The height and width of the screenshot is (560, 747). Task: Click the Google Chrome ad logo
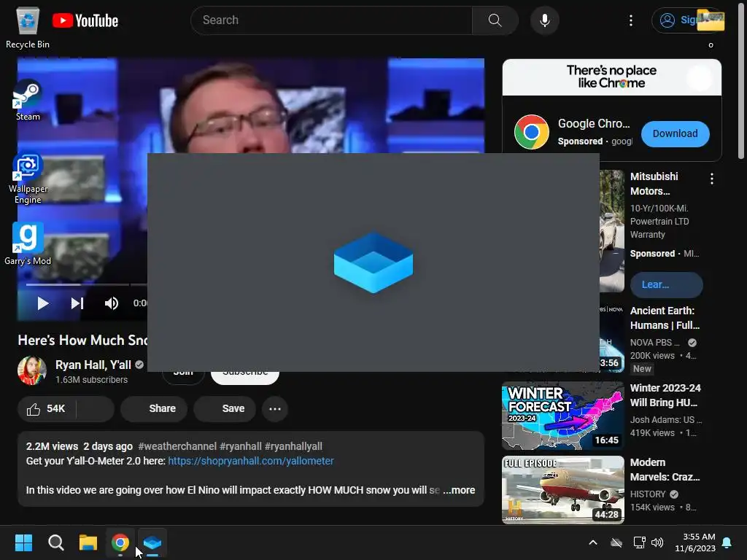(532, 132)
